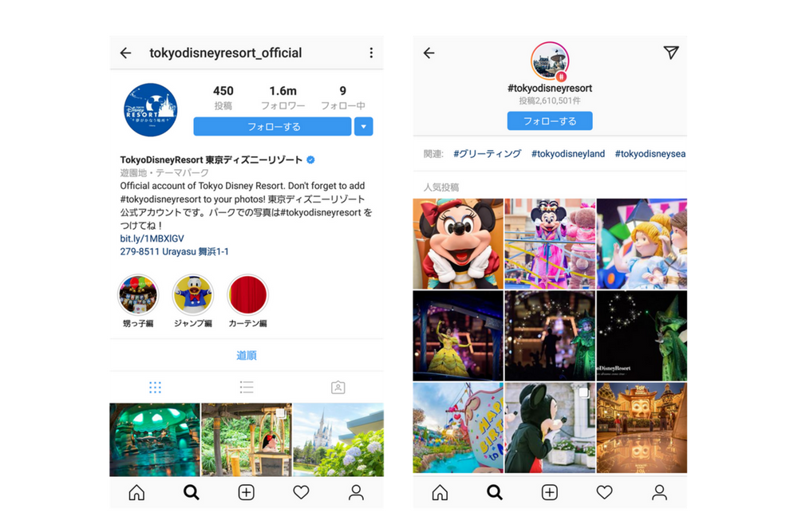Image resolution: width=798 pixels, height=532 pixels.
Task: Open the bit.ly/1MBXIGV link
Action: coord(152,238)
